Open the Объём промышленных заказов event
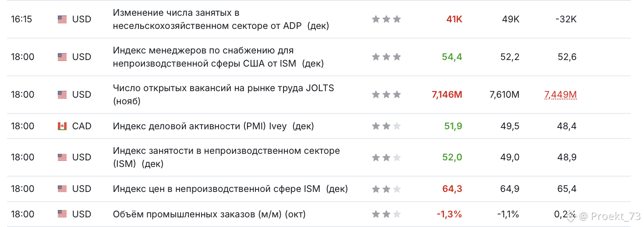 coord(209,214)
